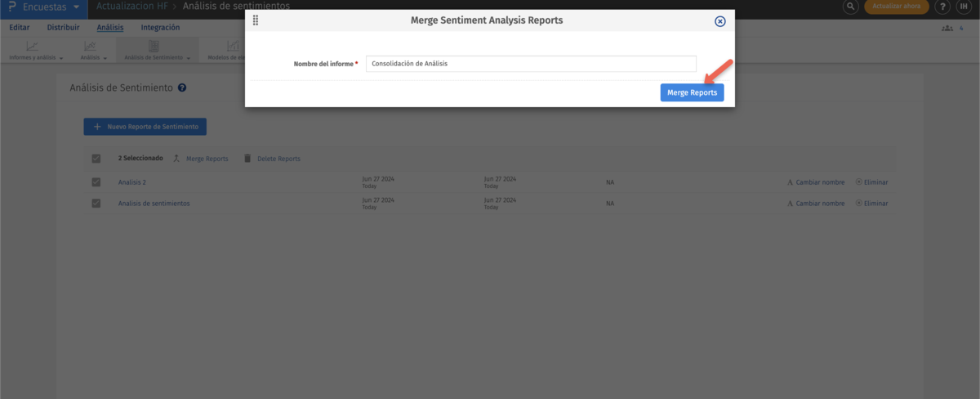Click the team members icon

(x=947, y=28)
